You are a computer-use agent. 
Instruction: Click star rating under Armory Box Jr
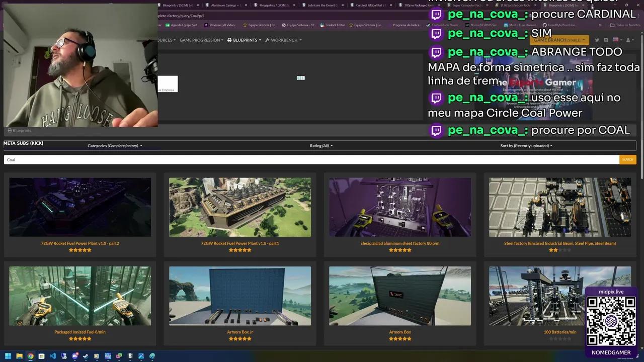[x=240, y=339]
